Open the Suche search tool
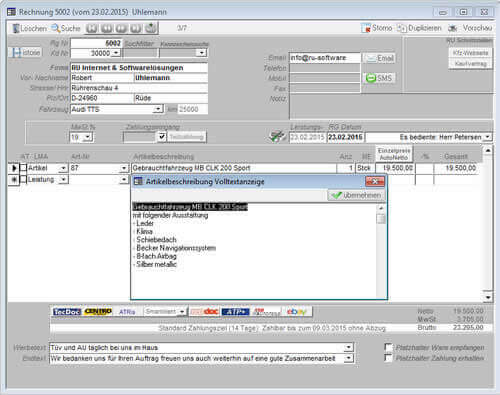This screenshot has height=395, width=500. tap(66, 29)
